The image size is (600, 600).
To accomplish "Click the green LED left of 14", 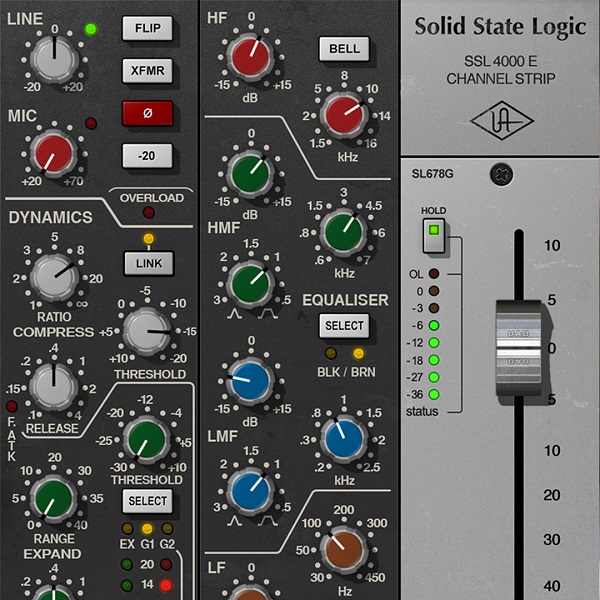I will 127,585.
